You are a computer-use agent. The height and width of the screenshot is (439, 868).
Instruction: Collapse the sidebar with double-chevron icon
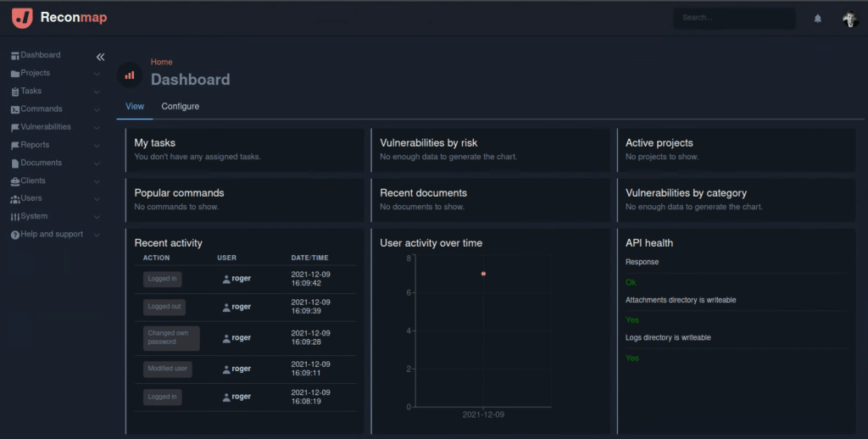(100, 57)
